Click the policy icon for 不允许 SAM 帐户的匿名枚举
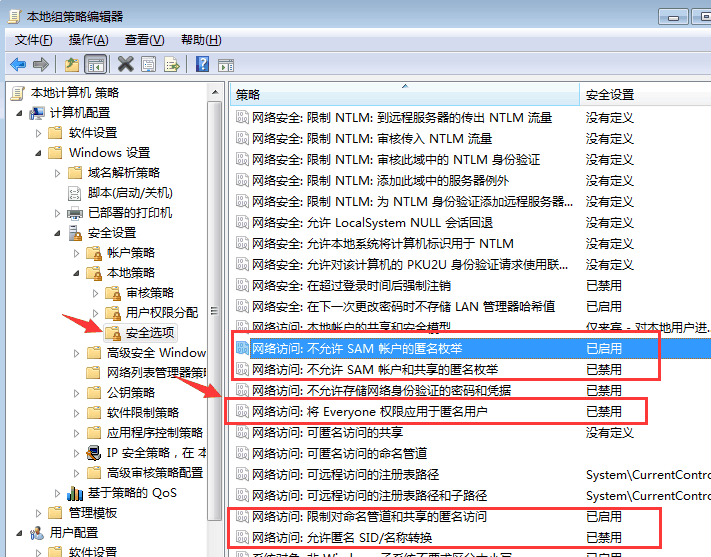 pos(242,348)
